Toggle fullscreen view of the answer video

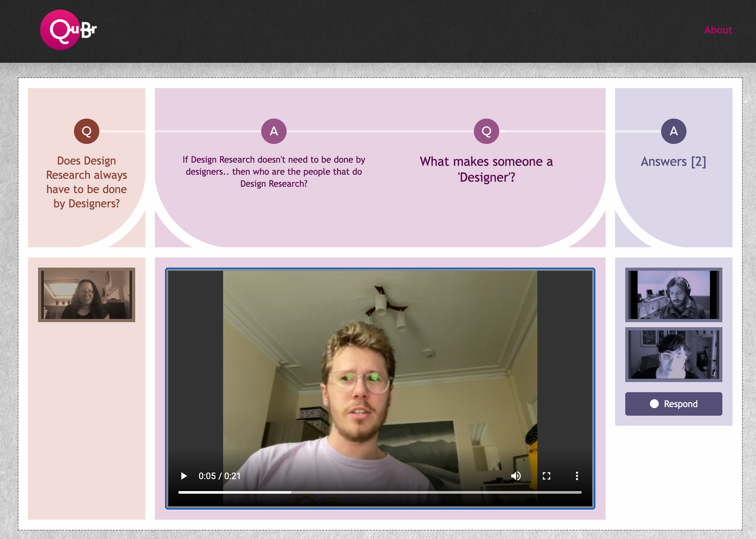(x=547, y=476)
